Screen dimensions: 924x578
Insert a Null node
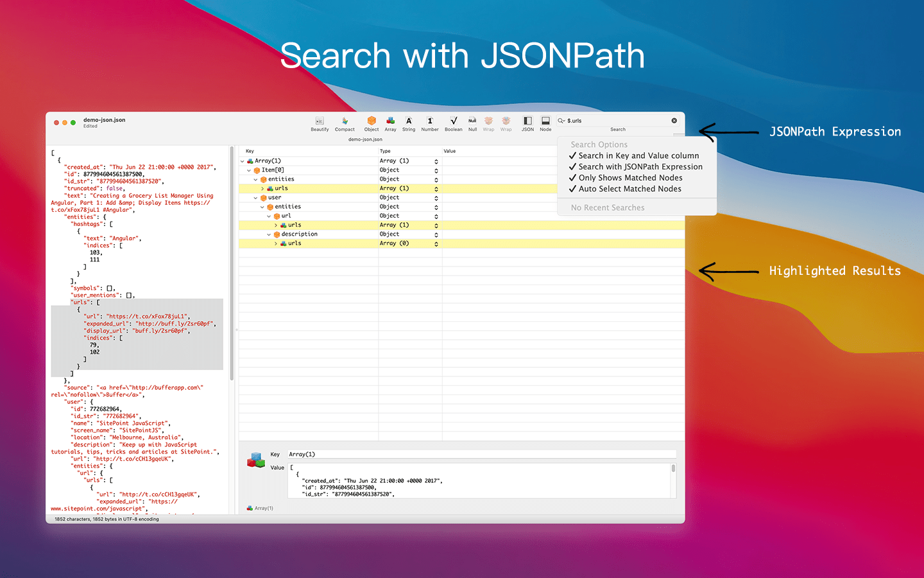tap(472, 123)
